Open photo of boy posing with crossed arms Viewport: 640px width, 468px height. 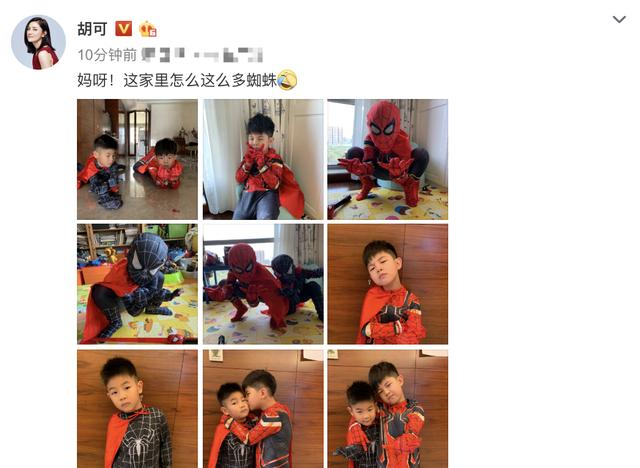(x=387, y=284)
